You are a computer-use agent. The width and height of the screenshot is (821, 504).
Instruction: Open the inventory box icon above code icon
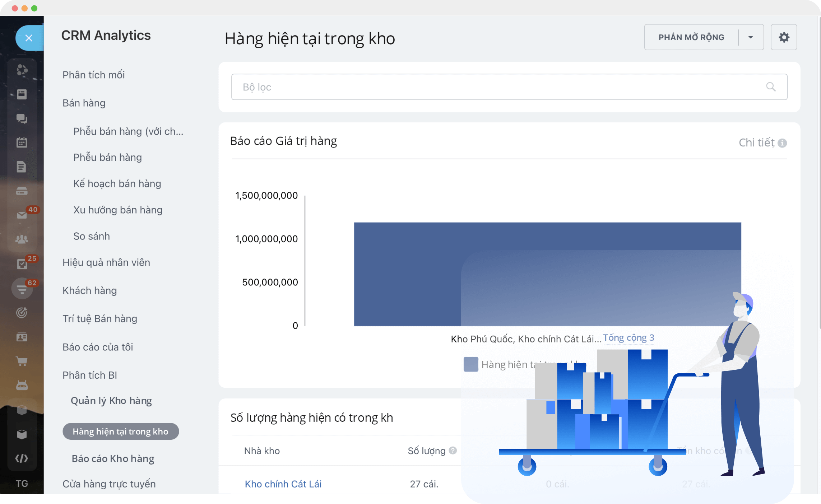pos(22,434)
